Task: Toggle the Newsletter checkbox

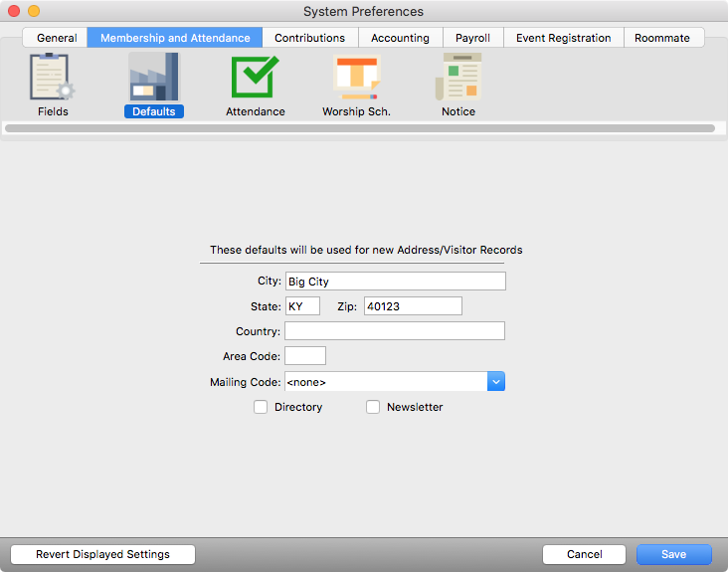Action: 373,407
